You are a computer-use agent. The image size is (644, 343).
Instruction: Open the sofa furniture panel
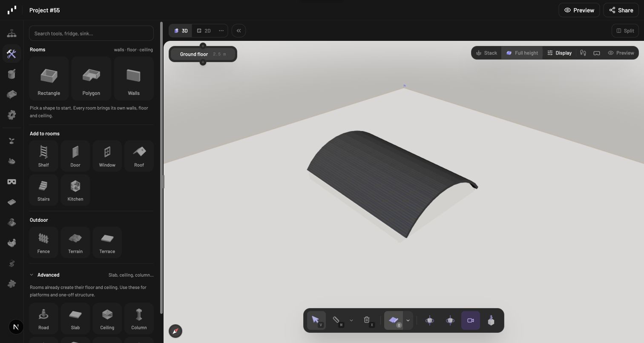pos(11,94)
